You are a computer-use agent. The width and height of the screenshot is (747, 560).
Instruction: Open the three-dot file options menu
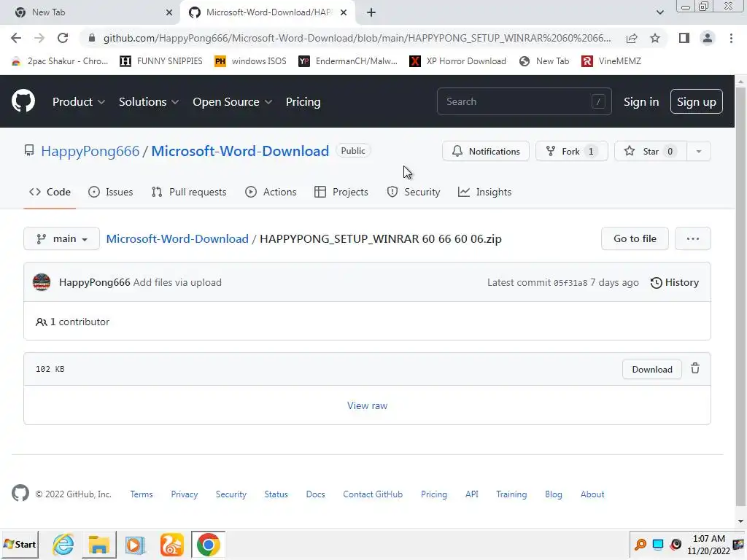[x=693, y=238]
